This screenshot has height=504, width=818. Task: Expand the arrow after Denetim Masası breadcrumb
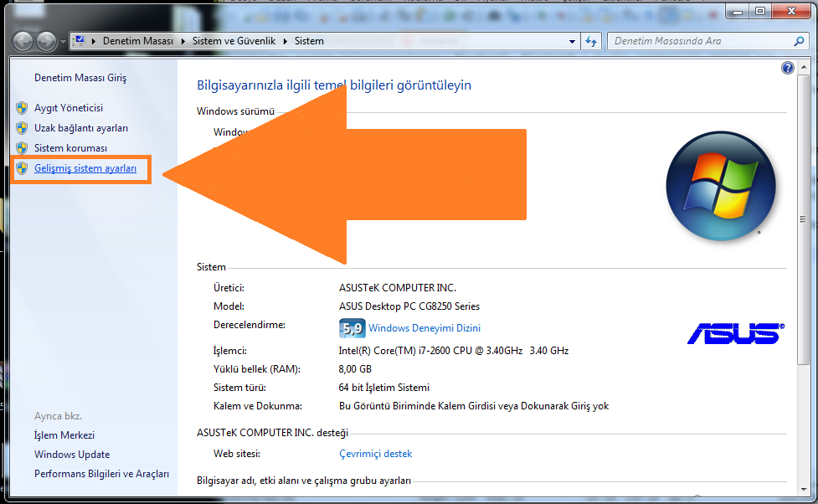(x=183, y=41)
